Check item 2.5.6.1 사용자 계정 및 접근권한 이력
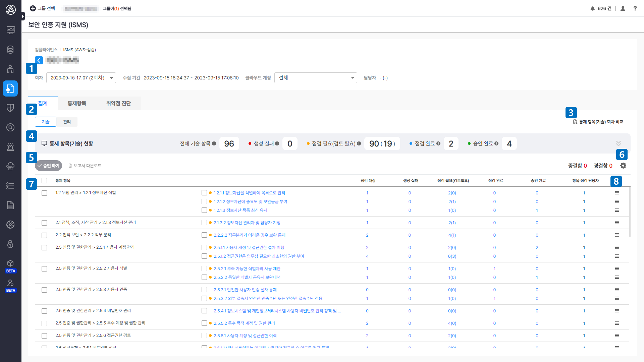 [x=204, y=336]
